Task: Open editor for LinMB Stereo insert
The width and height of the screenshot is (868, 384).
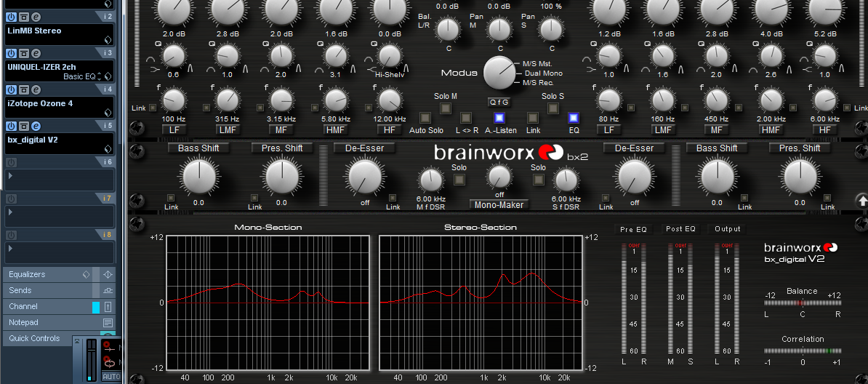Action: click(36, 17)
